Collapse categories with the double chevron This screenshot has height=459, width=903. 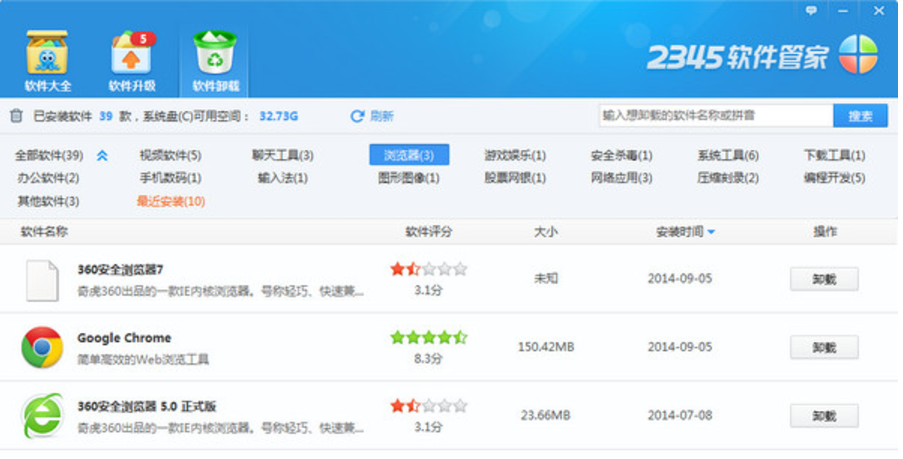point(102,155)
